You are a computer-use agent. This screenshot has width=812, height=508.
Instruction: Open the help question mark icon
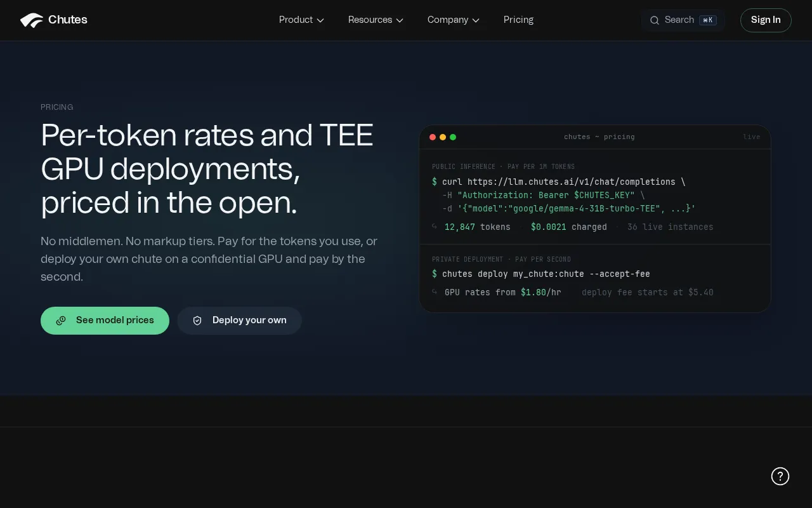tap(780, 476)
